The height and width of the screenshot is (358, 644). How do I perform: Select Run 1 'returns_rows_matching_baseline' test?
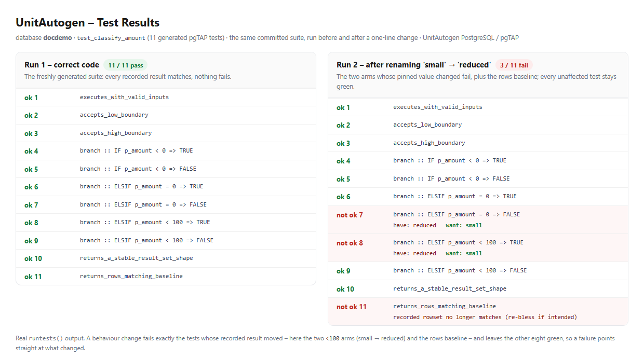tap(131, 276)
